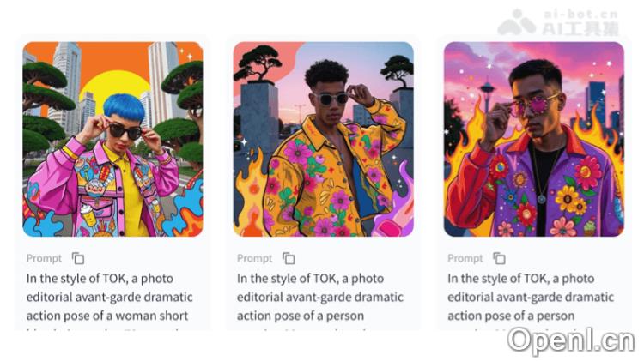Screen dimensions: 644x361
Task: Copy the prompt of the blue-haired woman card
Action: coord(78,258)
